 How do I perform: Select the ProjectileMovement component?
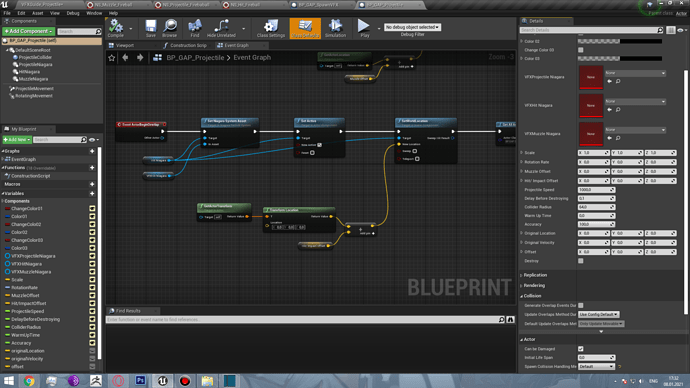pyautogui.click(x=34, y=88)
